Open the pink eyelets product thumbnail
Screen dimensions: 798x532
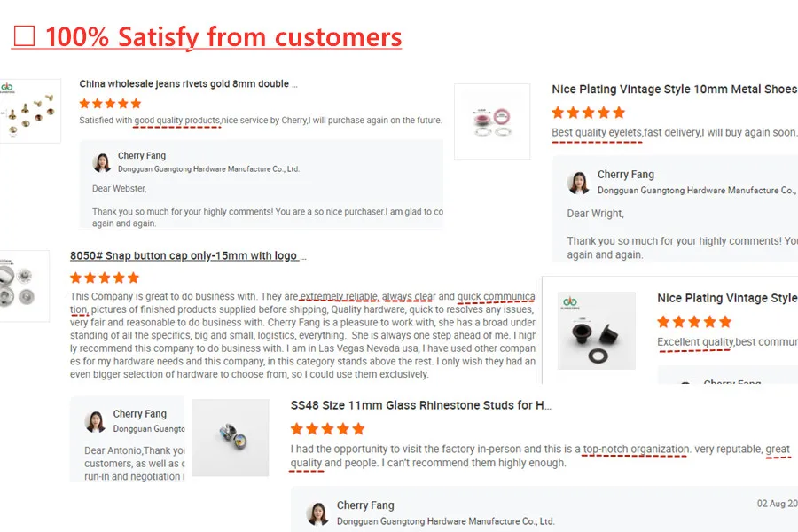[x=492, y=121]
